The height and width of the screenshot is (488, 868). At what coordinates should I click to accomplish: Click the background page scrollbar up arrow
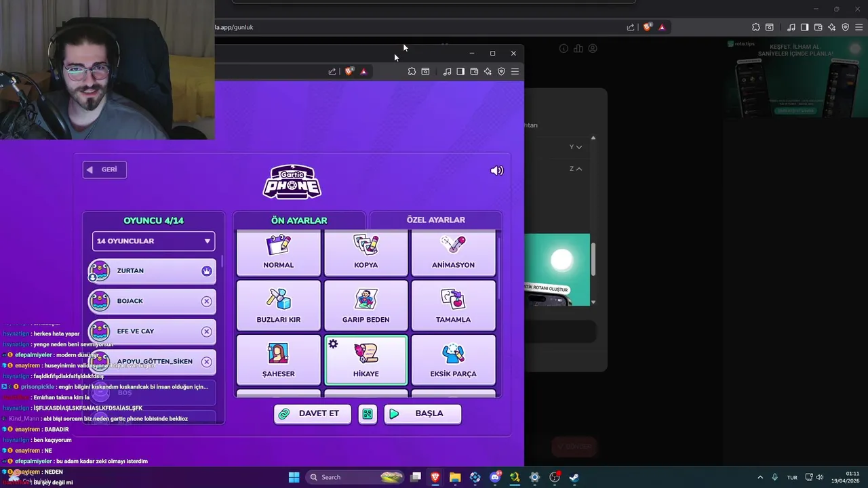coord(593,138)
